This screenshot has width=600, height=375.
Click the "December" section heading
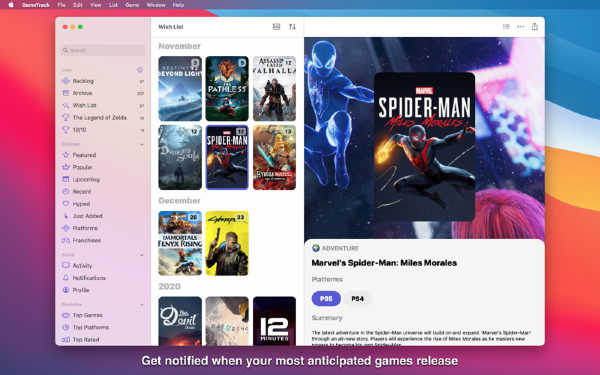point(179,201)
